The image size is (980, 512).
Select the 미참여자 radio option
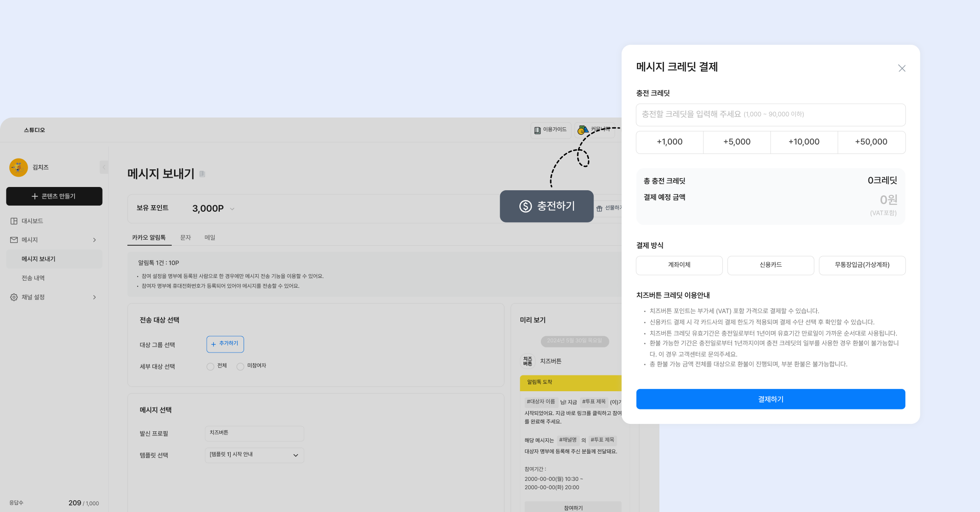tap(240, 367)
